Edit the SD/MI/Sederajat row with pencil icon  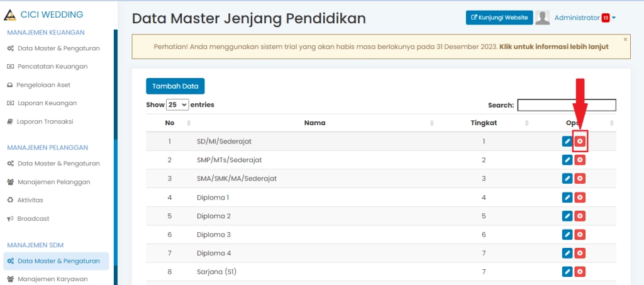pos(567,142)
